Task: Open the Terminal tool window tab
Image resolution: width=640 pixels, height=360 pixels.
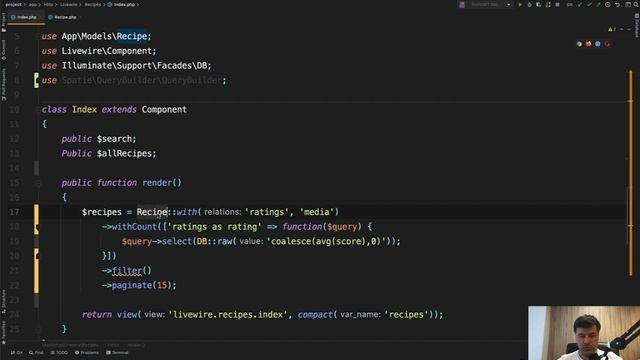Action: pyautogui.click(x=117, y=352)
